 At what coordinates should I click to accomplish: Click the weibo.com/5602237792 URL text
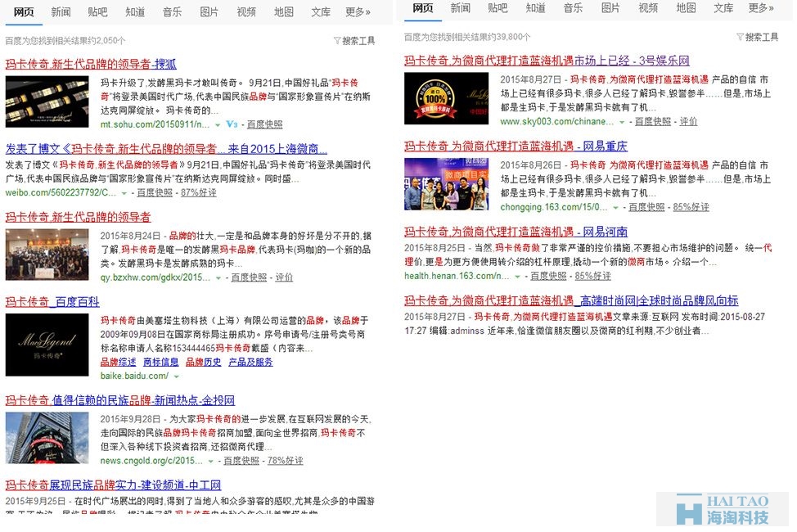[61, 193]
